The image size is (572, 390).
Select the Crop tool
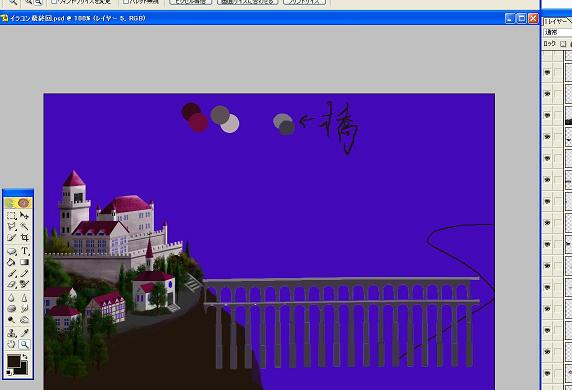[24, 238]
